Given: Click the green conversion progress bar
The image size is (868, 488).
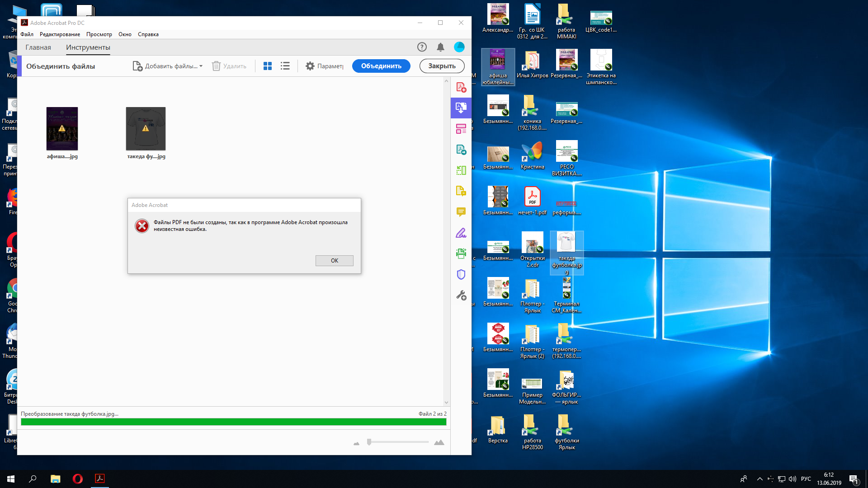Looking at the screenshot, I should [233, 422].
